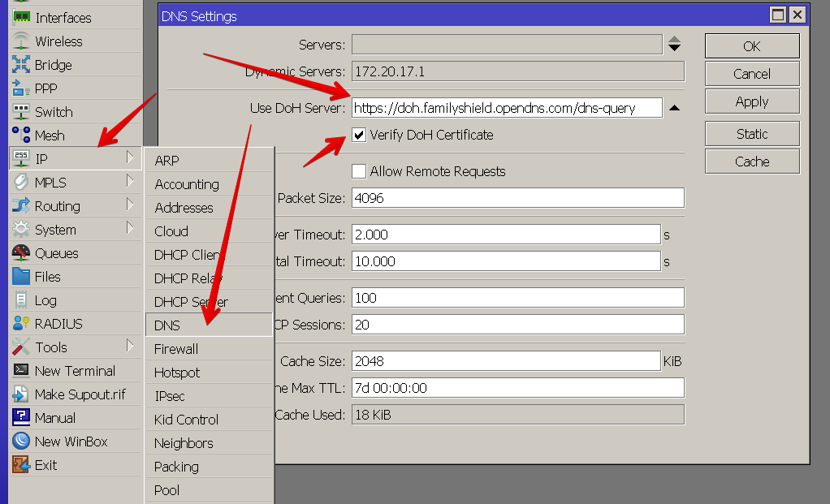Click the timeout field showing 2.000

(x=507, y=235)
